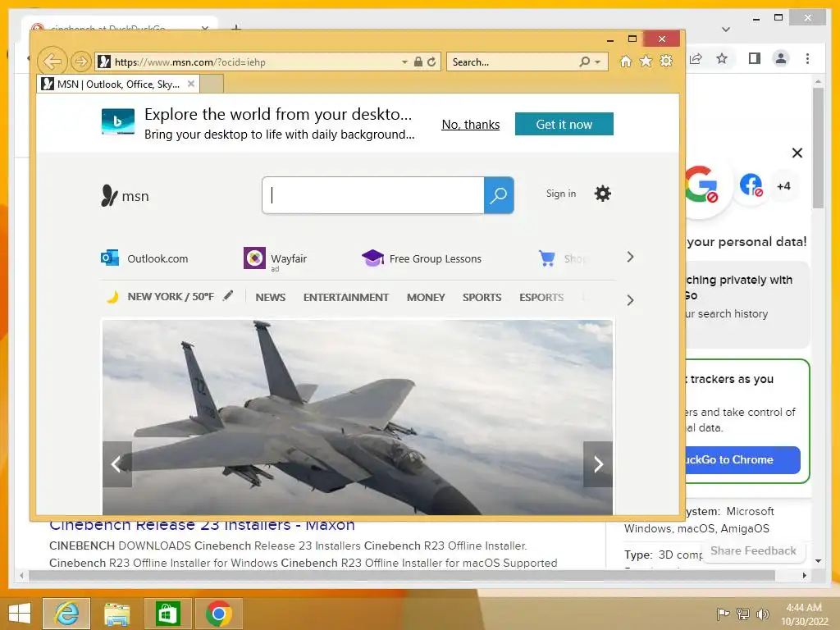Click the blocked Google tracker icon
Image resolution: width=840 pixels, height=630 pixels.
(x=701, y=185)
